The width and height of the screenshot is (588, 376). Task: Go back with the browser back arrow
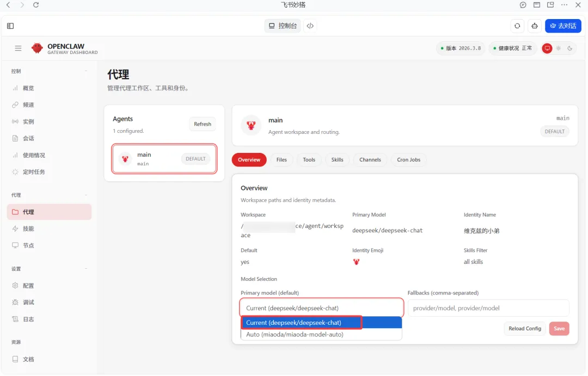coord(8,5)
